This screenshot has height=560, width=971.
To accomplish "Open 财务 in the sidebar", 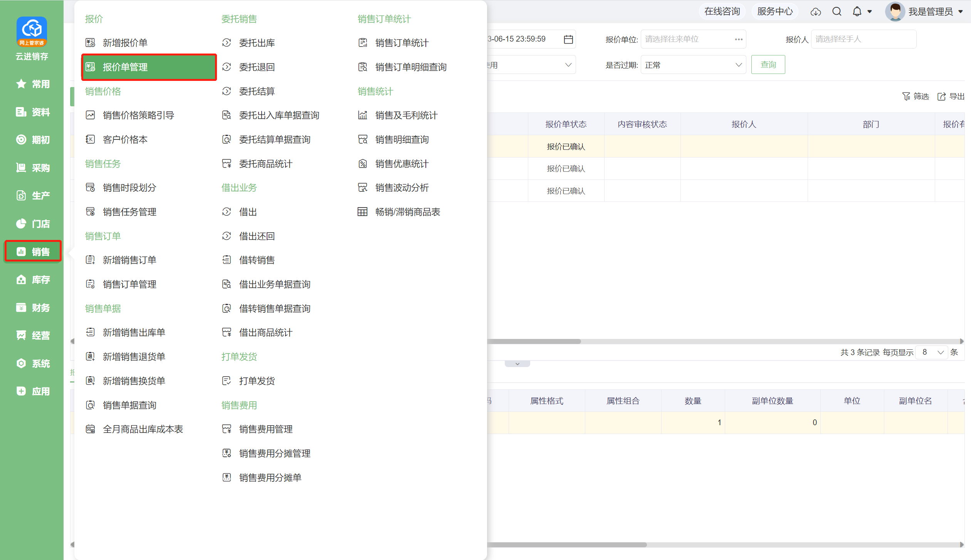I will 33,308.
